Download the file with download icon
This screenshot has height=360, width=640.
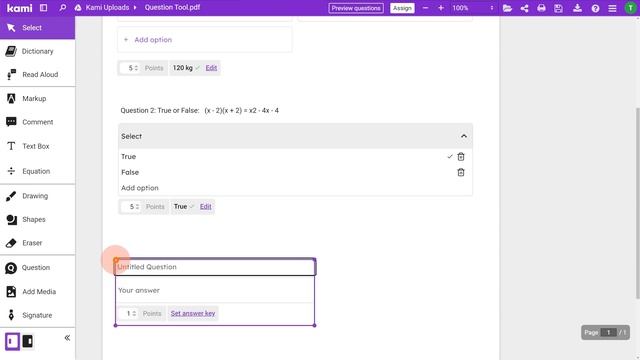pos(577,8)
